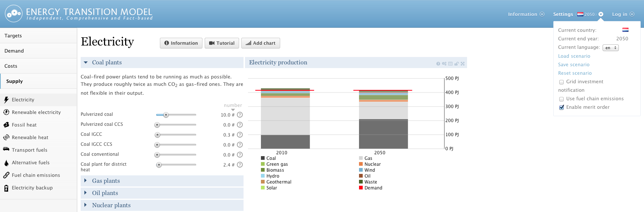644x212 pixels.
Task: Go to Renewable electricity section
Action: pyautogui.click(x=36, y=112)
